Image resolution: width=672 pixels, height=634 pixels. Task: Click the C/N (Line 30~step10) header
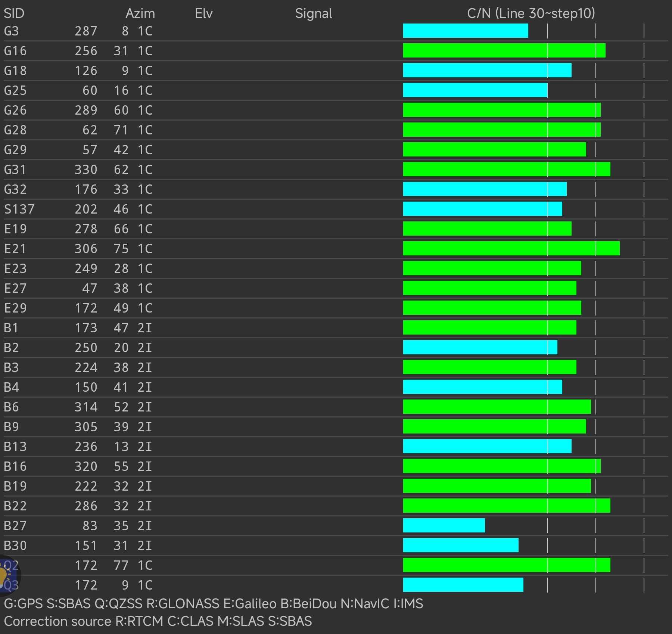coord(531,13)
